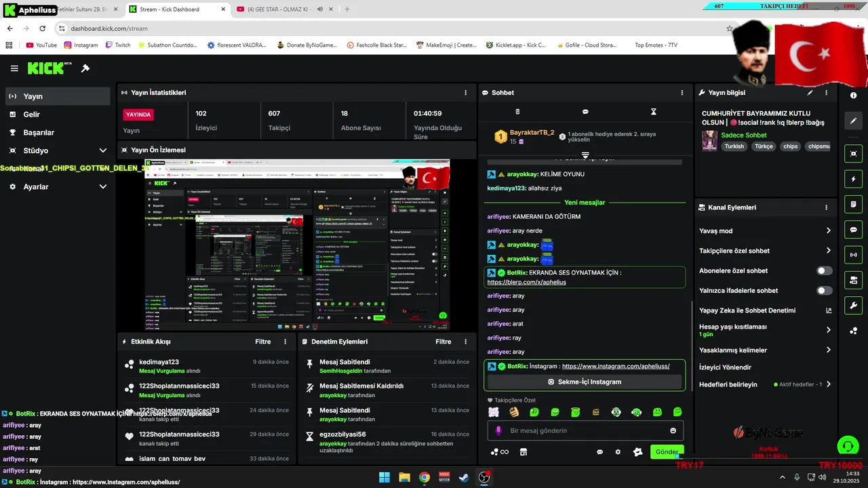Open Hesap yaşı kısıtlaması arrow
868x488 pixels.
(x=828, y=330)
